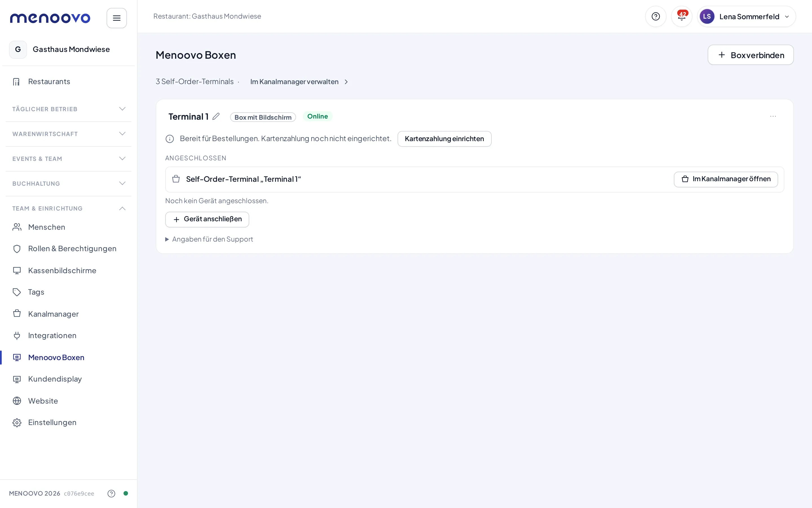
Task: Click the Box verbinden button
Action: click(x=750, y=55)
